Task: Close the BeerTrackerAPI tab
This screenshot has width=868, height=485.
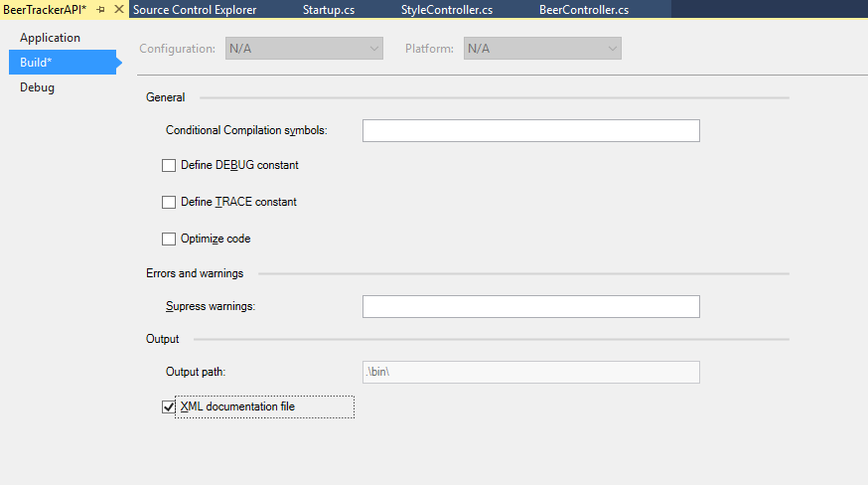Action: coord(119,10)
